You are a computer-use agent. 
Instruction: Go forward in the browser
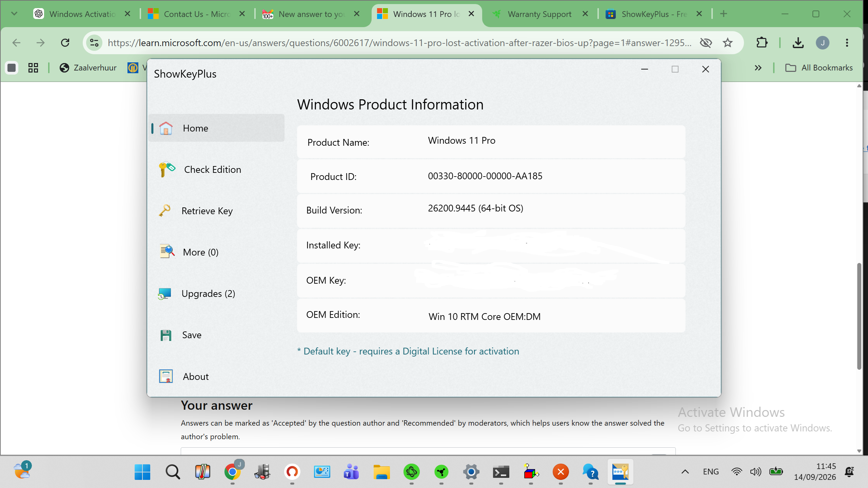click(41, 43)
